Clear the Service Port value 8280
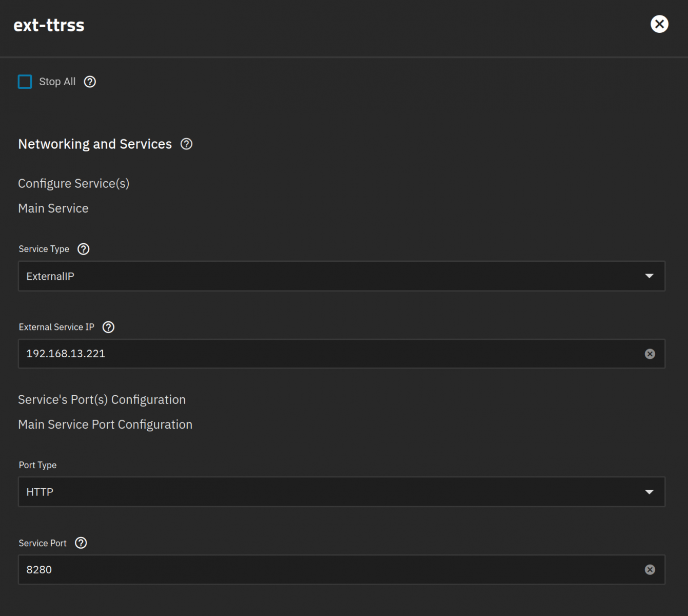The image size is (688, 616). point(650,570)
